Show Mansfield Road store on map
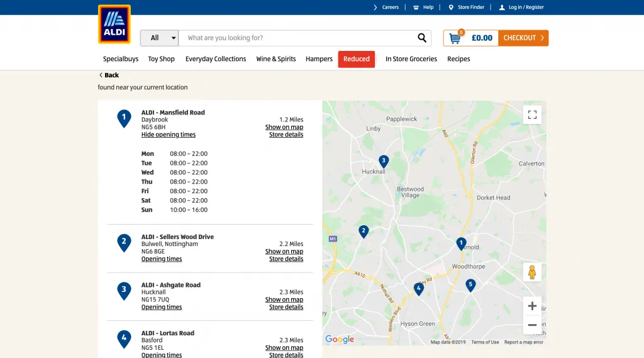 click(284, 127)
